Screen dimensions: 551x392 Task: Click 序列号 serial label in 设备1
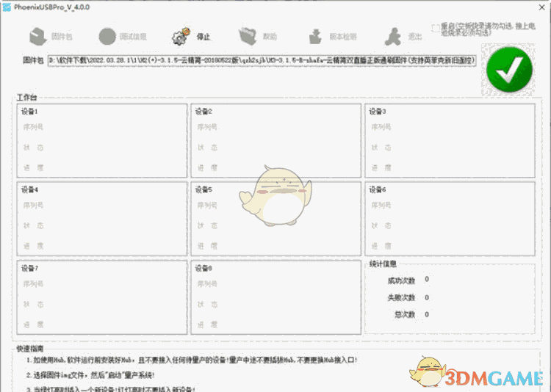coord(33,127)
